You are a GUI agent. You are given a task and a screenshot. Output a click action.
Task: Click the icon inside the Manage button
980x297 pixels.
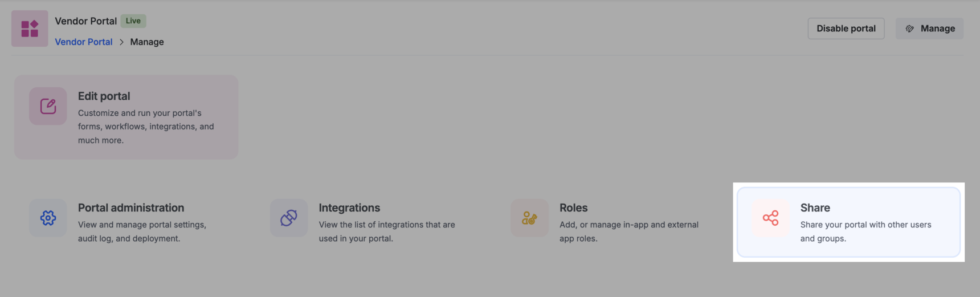pyautogui.click(x=910, y=29)
